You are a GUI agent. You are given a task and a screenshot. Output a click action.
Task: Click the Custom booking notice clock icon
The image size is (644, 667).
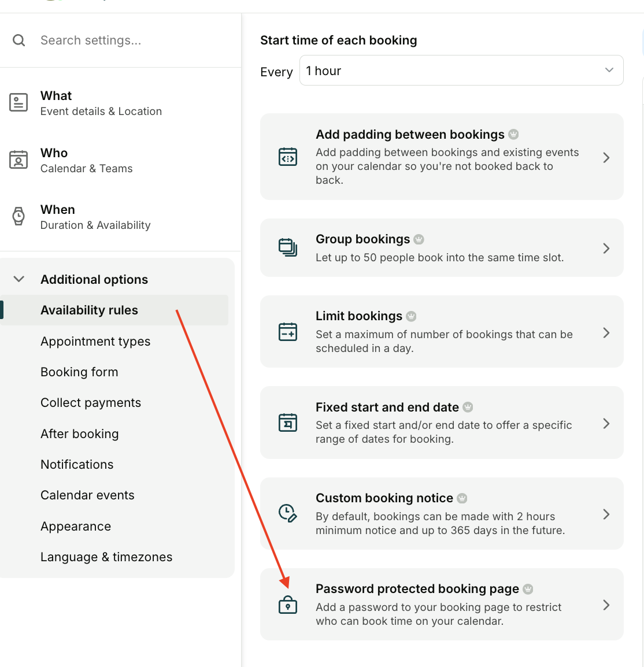pyautogui.click(x=288, y=513)
